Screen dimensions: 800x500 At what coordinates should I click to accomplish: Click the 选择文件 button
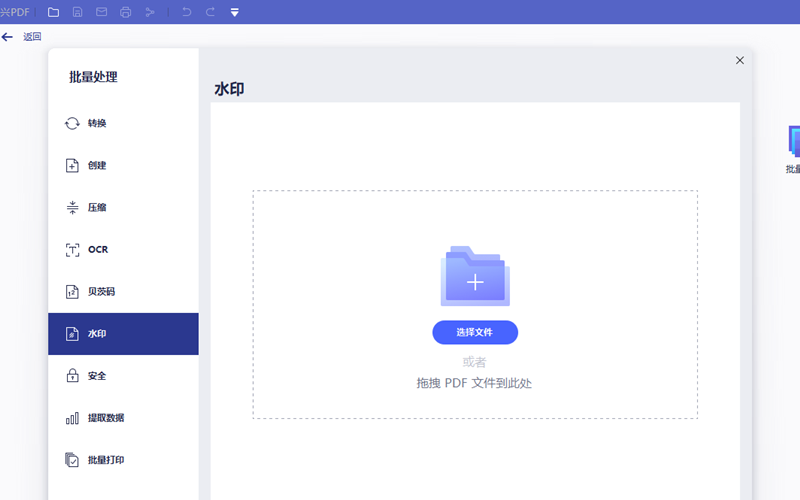point(475,332)
